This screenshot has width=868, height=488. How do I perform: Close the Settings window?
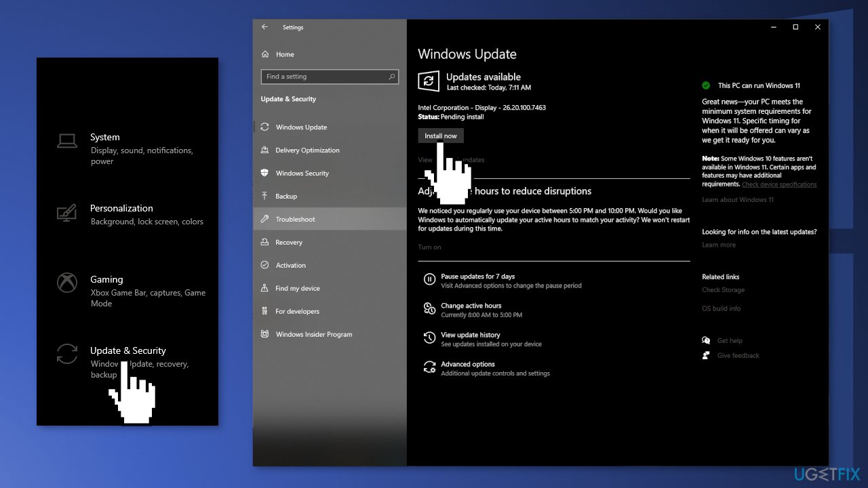coord(817,27)
